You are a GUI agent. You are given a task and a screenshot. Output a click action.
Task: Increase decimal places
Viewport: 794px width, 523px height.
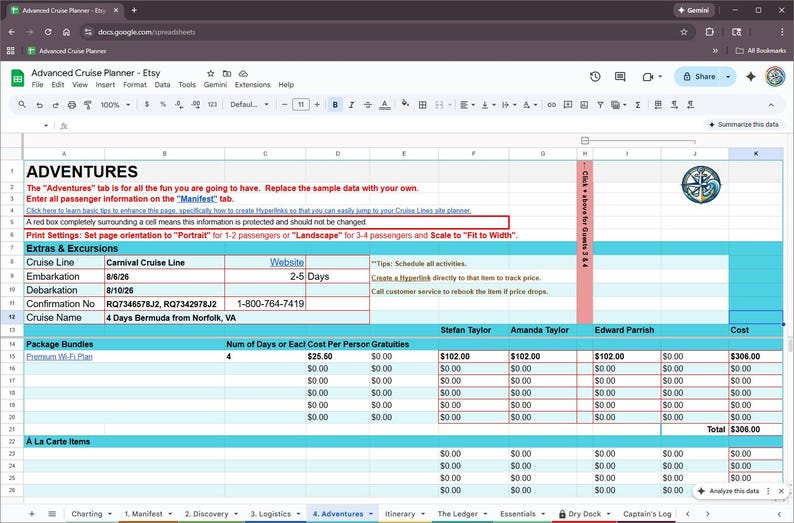tap(196, 104)
